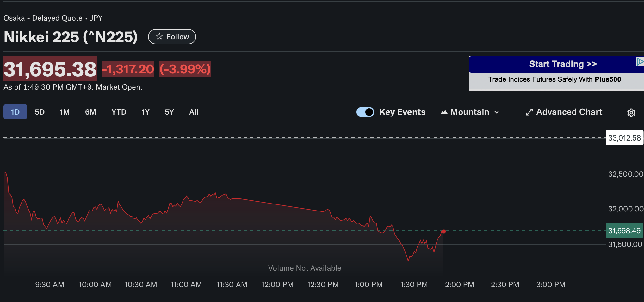Click the Follow star button
Screen dimensions: 644x302
click(x=172, y=37)
